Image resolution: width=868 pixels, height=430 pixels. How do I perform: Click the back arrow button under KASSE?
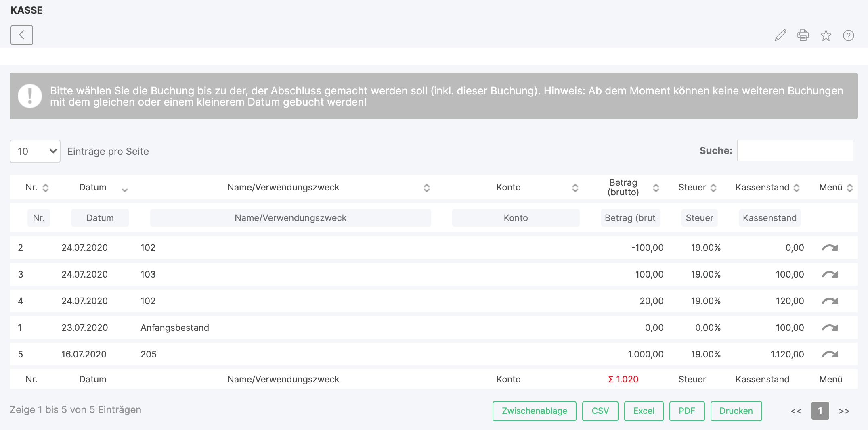tap(22, 35)
